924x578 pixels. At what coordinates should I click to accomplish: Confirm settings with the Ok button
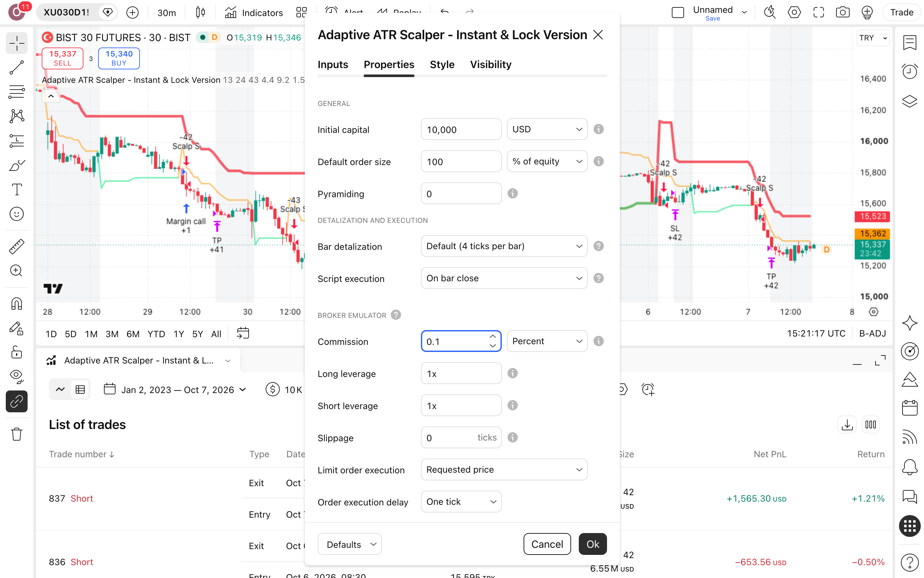pyautogui.click(x=593, y=544)
